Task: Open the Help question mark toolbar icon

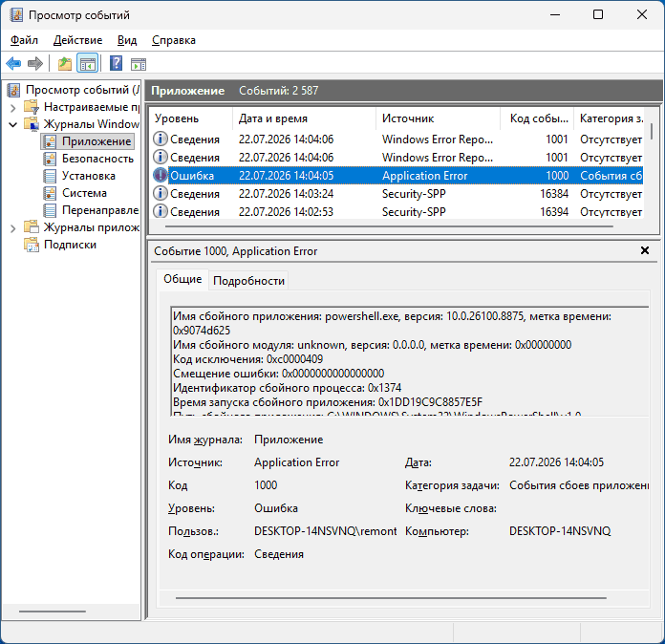Action: (116, 64)
